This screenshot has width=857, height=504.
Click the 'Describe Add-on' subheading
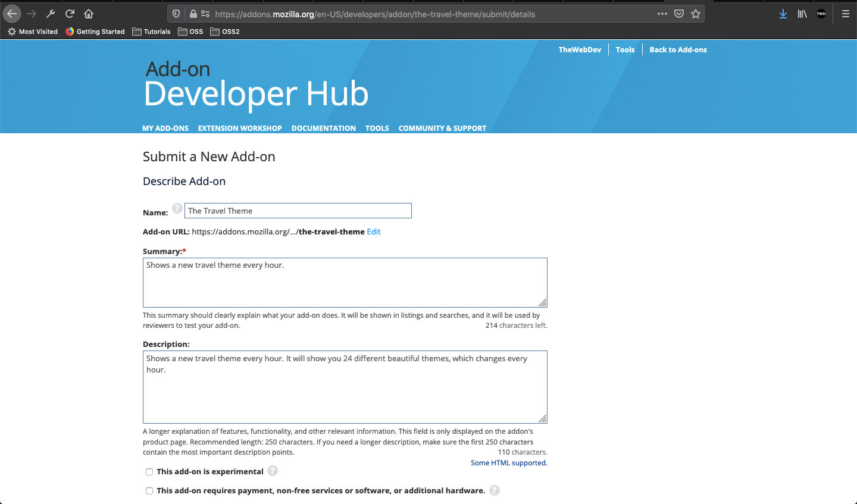click(184, 181)
